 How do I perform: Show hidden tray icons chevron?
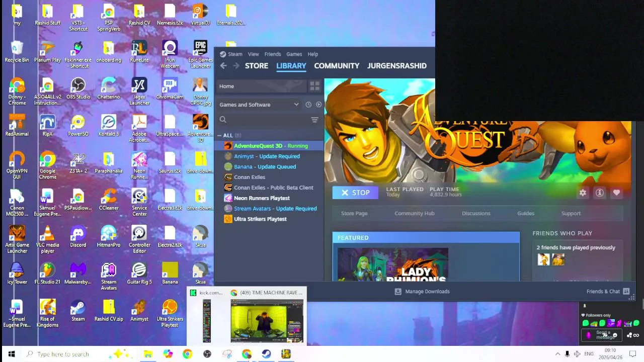click(x=557, y=354)
